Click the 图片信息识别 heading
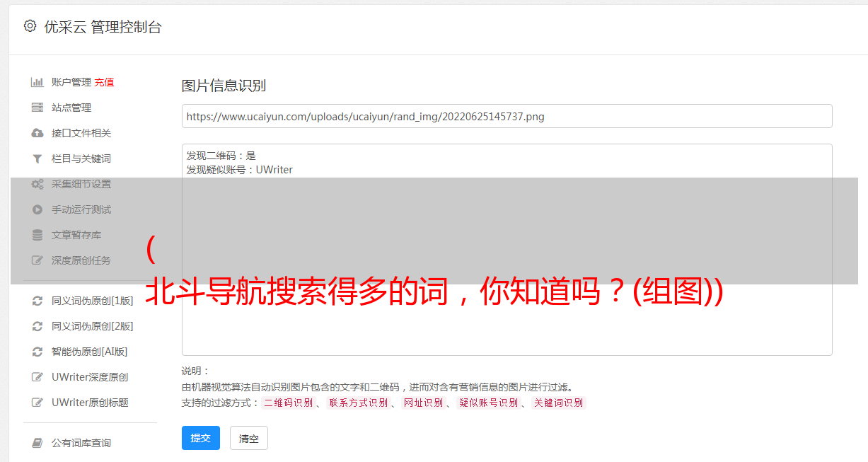 coord(224,86)
